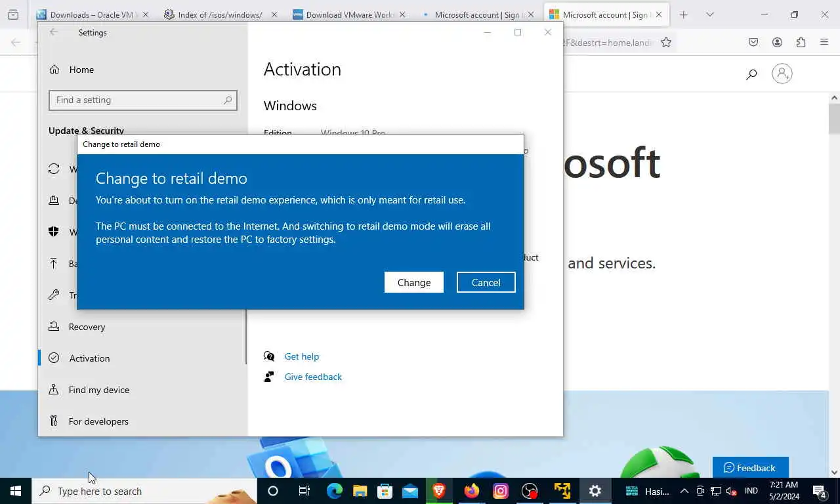Viewport: 840px width, 504px height.
Task: Open Firefox extensions puzzle icon
Action: click(801, 43)
